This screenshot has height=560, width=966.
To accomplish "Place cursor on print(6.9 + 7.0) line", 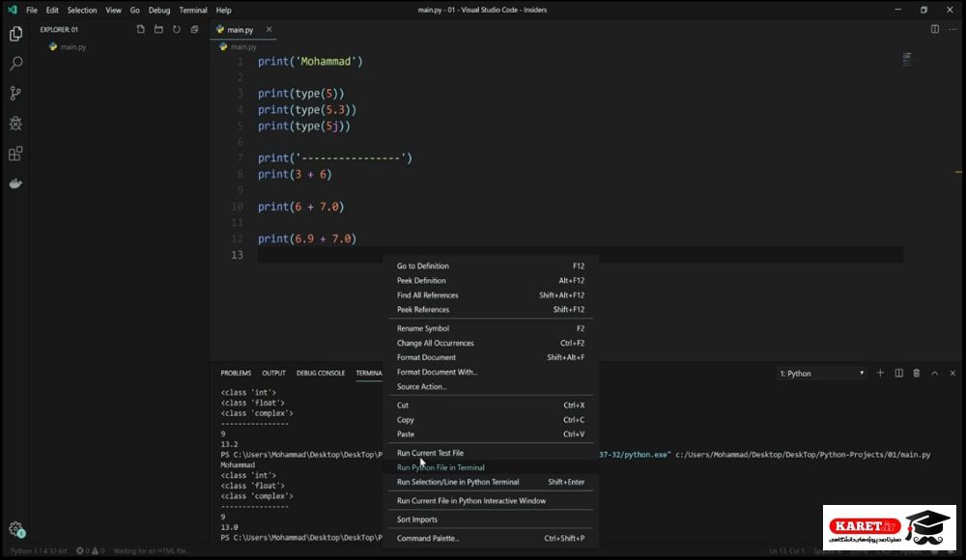I will coord(307,239).
